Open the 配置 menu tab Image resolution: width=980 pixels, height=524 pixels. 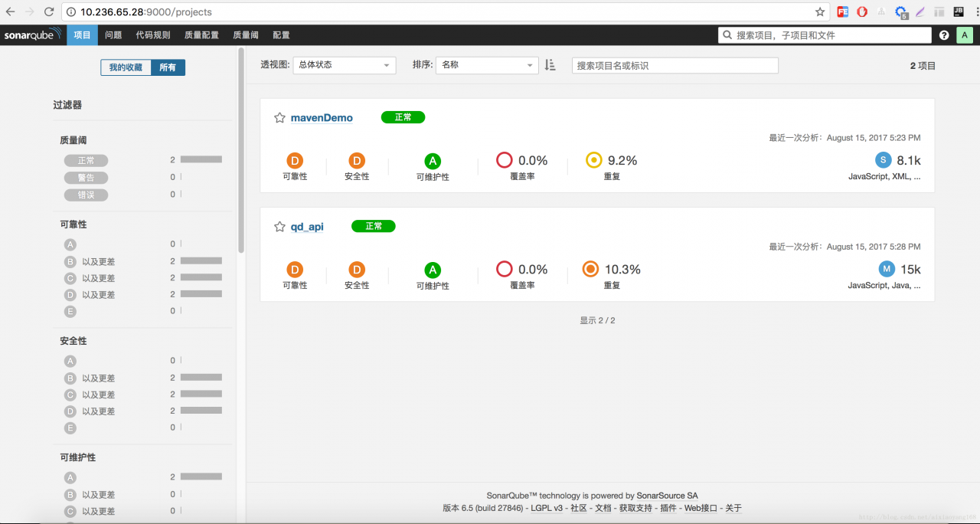coord(281,35)
